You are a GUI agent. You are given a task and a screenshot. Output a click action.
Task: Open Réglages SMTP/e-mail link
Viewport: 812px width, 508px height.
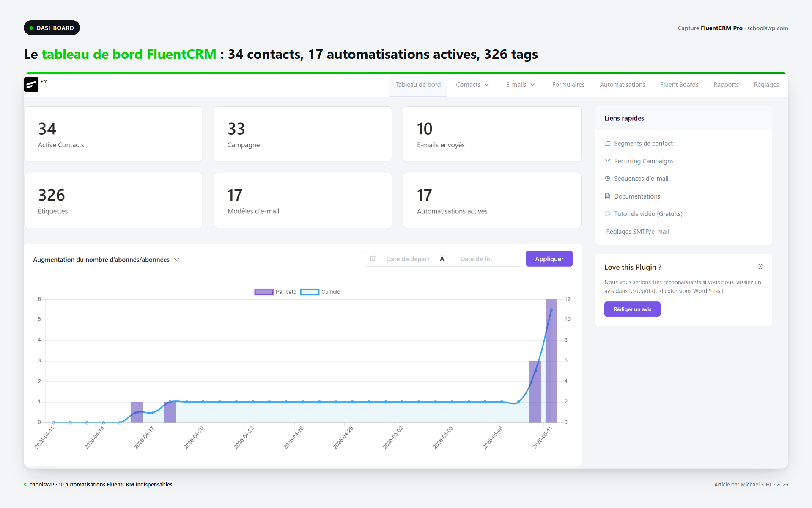tap(637, 231)
